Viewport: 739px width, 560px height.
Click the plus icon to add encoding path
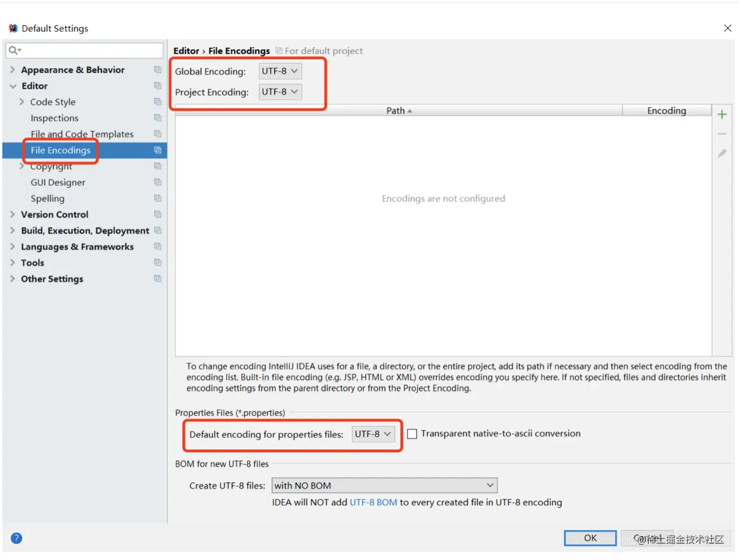(722, 114)
